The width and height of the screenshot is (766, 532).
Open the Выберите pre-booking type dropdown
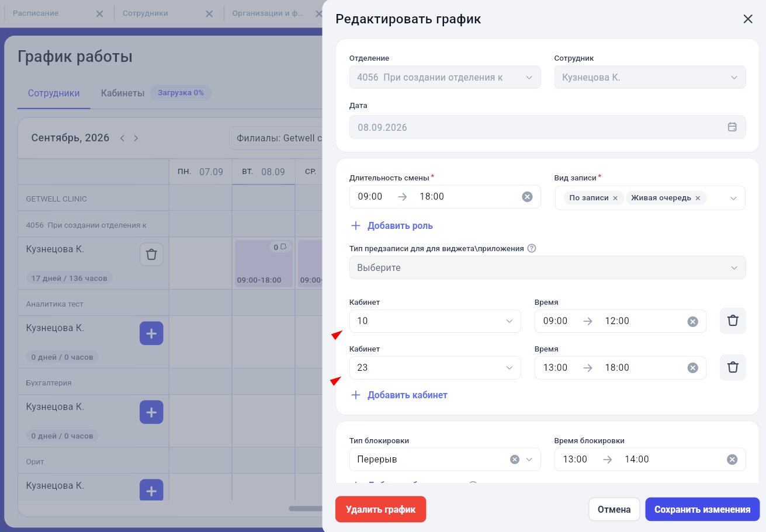pos(547,267)
